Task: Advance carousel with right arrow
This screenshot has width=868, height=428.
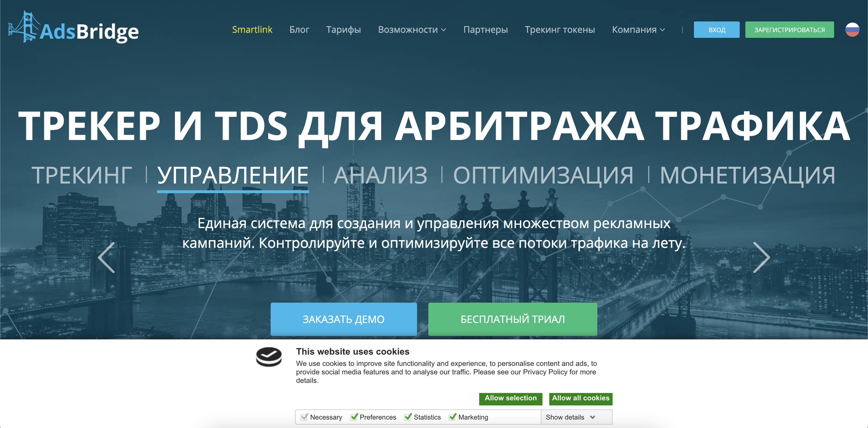Action: [762, 258]
